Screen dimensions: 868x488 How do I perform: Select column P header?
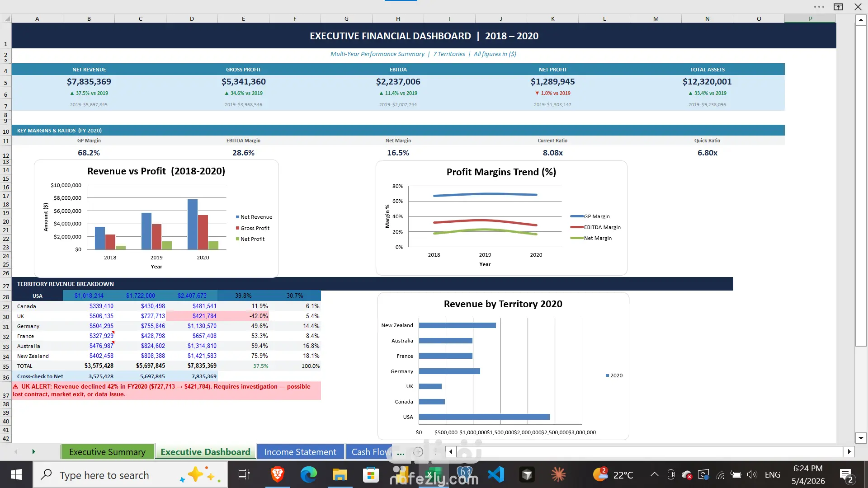pos(810,19)
